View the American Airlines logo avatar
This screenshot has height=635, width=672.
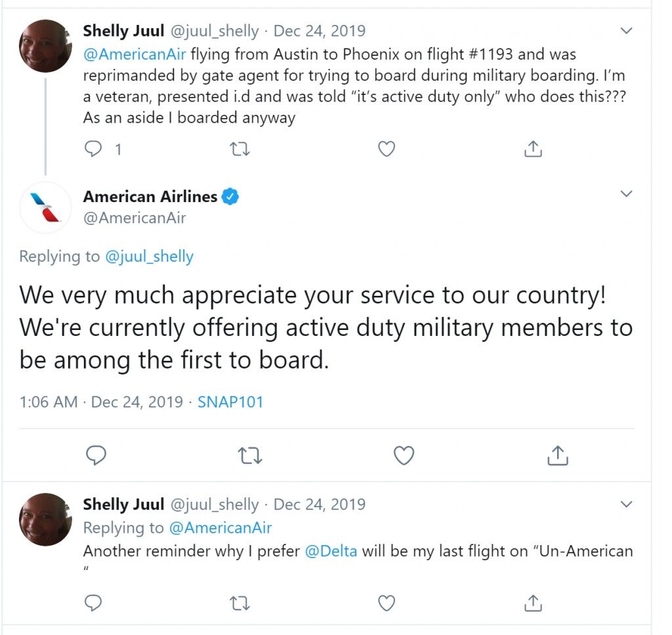(x=45, y=207)
